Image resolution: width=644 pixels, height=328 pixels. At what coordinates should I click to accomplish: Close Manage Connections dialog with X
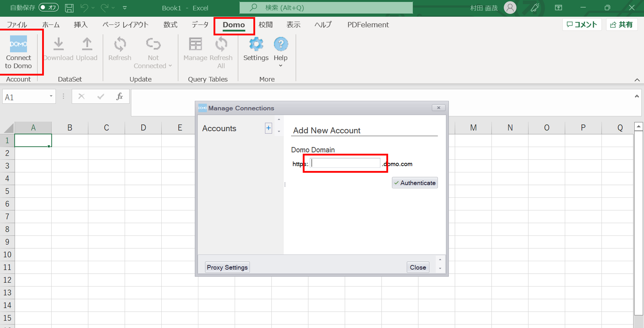[439, 108]
